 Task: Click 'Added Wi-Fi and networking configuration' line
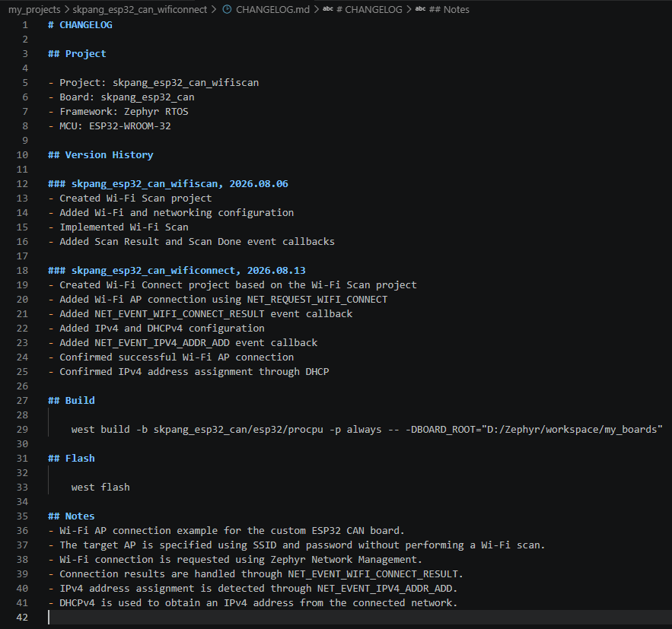(171, 213)
